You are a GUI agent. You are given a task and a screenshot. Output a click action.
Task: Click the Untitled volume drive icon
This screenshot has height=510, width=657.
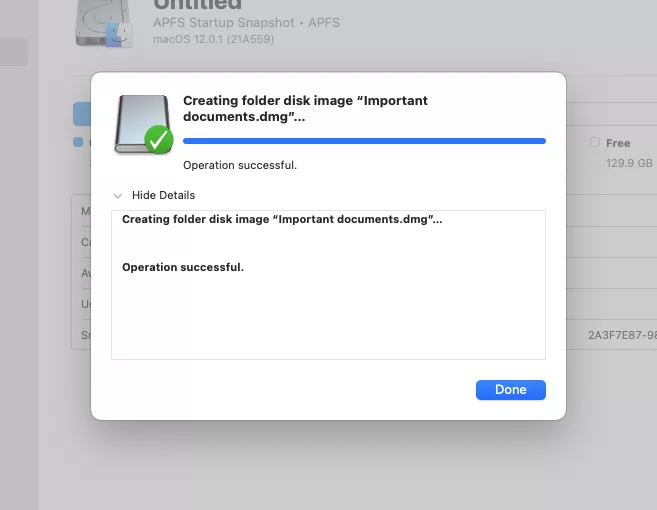click(103, 22)
